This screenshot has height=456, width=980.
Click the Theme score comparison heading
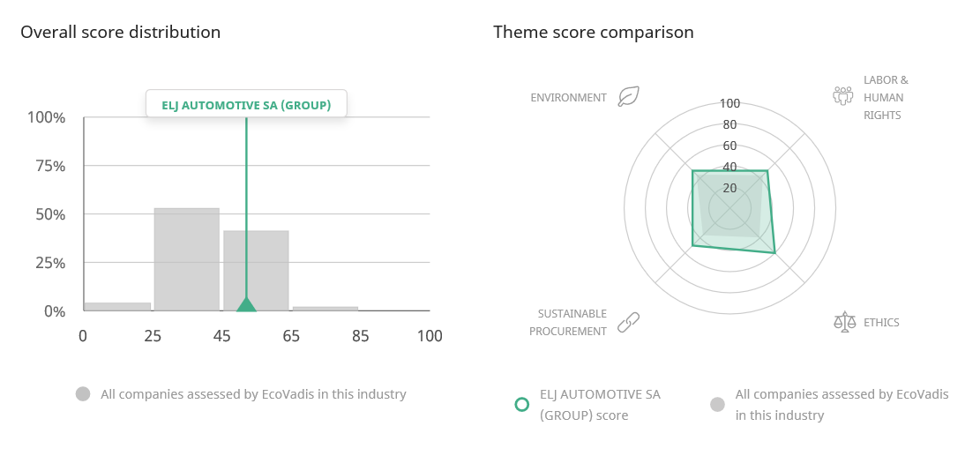tap(593, 32)
